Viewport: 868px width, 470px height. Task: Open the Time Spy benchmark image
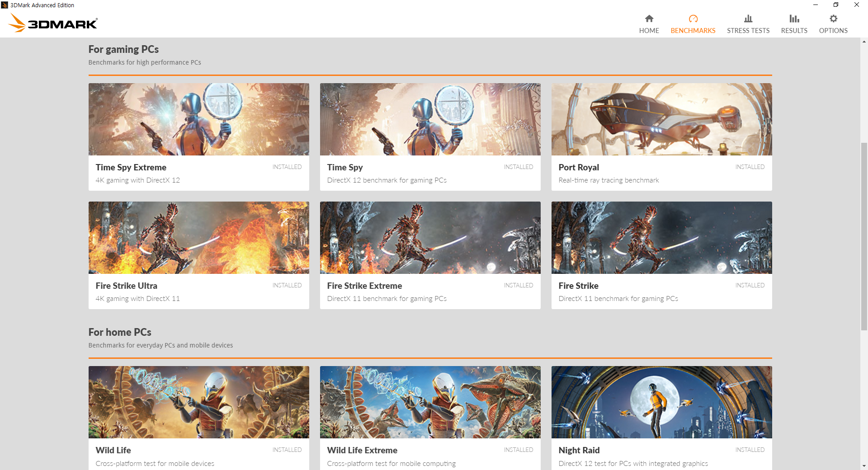pos(430,119)
